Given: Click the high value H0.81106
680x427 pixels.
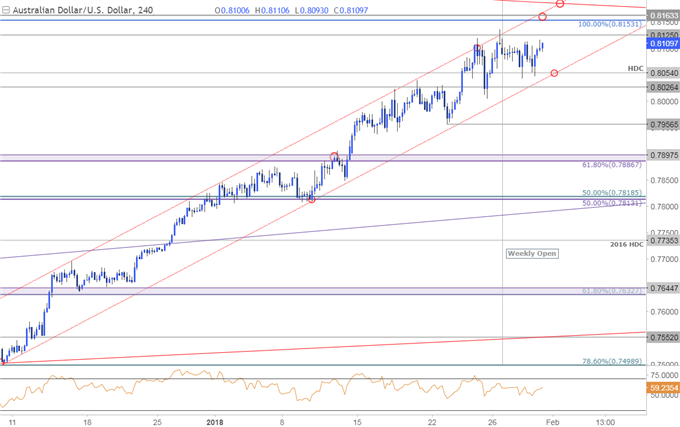Looking at the screenshot, I should pyautogui.click(x=272, y=10).
